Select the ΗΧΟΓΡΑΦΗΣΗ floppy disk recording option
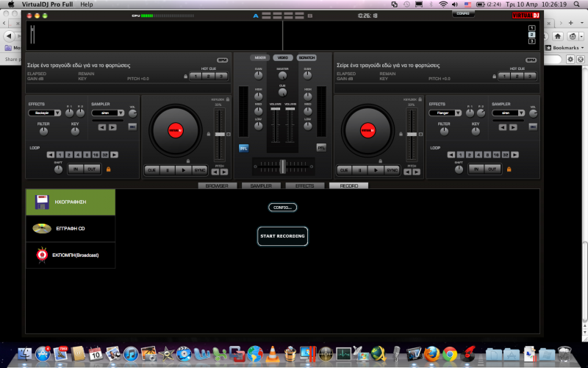Screen dimensions: 588x368 tap(71, 202)
